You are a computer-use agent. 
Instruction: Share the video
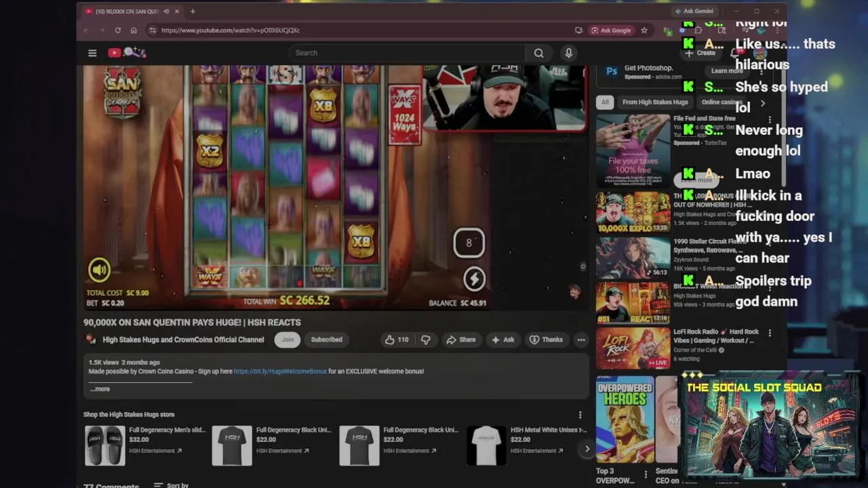460,340
